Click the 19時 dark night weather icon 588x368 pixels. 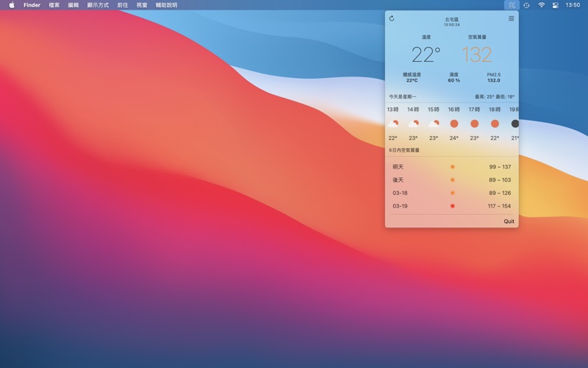(x=515, y=124)
